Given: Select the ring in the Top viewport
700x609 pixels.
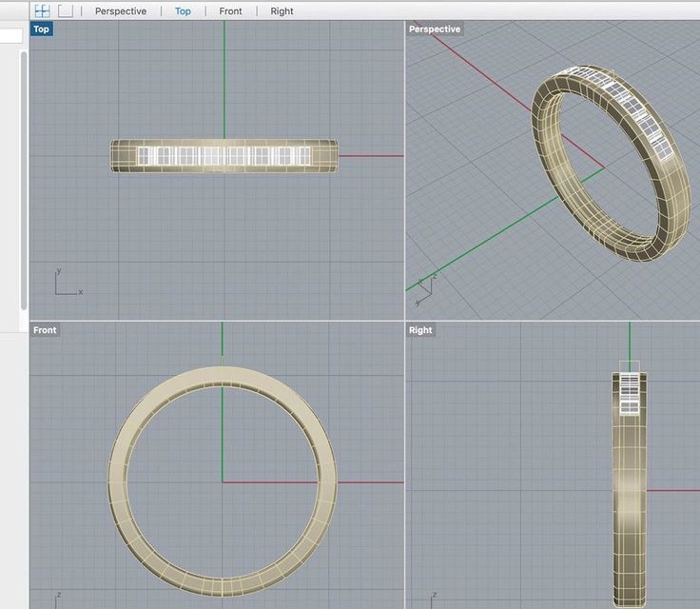Looking at the screenshot, I should 124,156.
